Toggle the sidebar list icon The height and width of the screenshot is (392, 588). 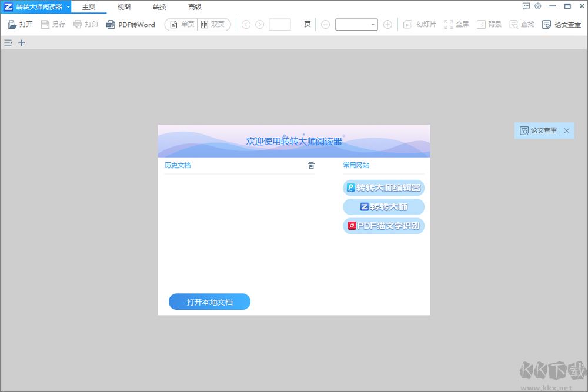pyautogui.click(x=8, y=43)
